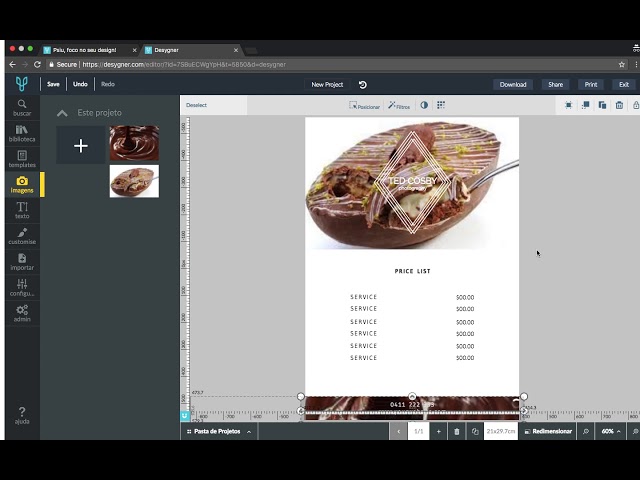The height and width of the screenshot is (480, 640).
Task: Open the admin gears panel
Action: (22, 313)
